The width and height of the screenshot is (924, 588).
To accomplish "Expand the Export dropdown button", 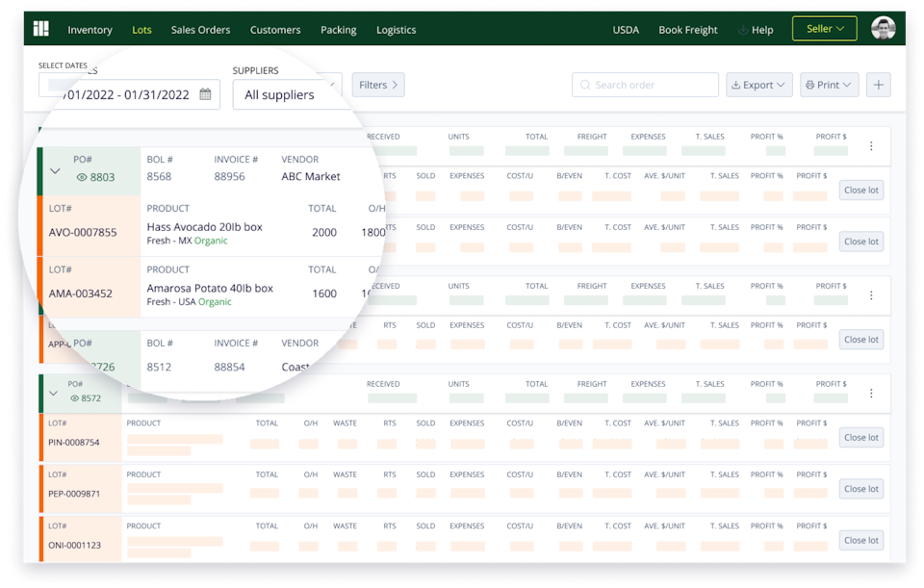I will pyautogui.click(x=758, y=85).
